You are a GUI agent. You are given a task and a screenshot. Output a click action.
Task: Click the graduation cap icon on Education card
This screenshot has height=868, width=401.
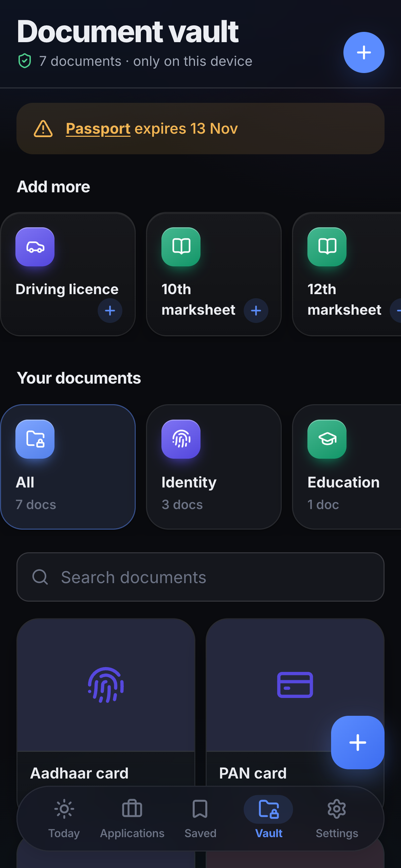pos(327,439)
